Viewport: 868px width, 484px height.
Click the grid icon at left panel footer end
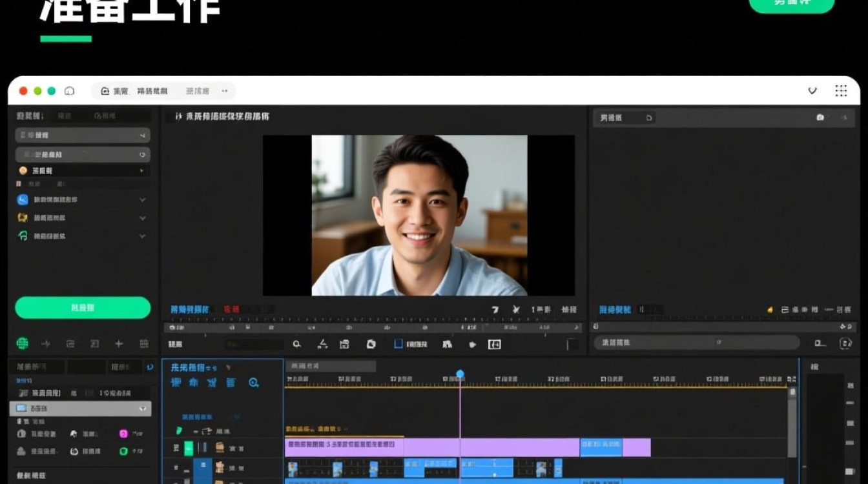click(144, 344)
